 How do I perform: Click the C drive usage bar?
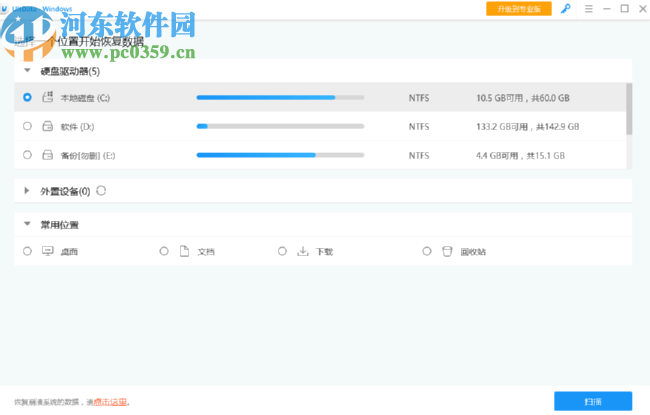pyautogui.click(x=280, y=97)
